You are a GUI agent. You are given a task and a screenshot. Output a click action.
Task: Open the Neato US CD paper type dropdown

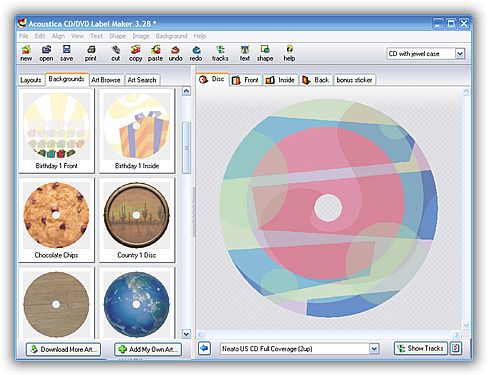click(x=374, y=349)
